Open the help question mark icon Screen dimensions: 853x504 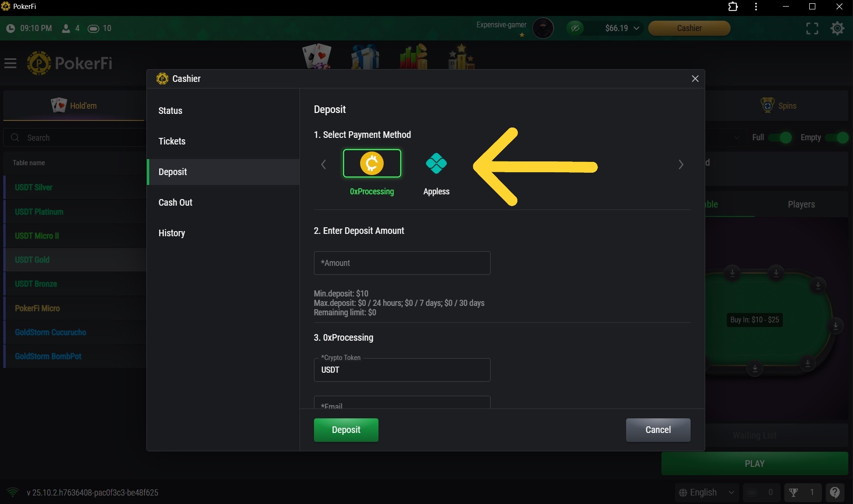[x=835, y=492]
